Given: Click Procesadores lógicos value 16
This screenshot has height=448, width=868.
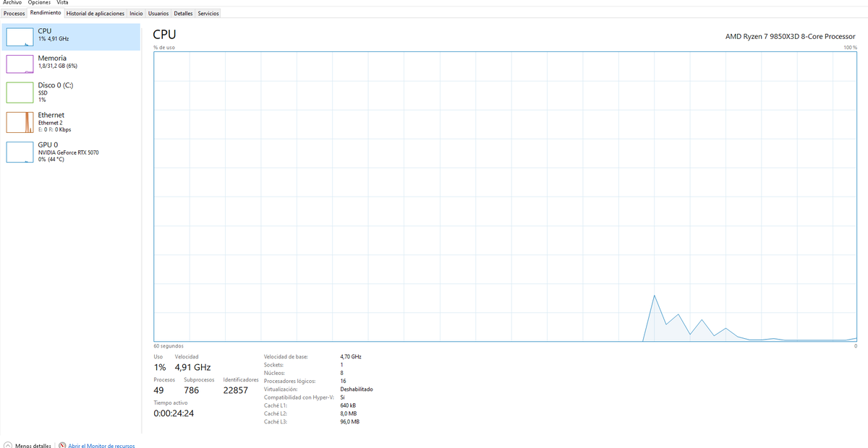Looking at the screenshot, I should (x=343, y=381).
